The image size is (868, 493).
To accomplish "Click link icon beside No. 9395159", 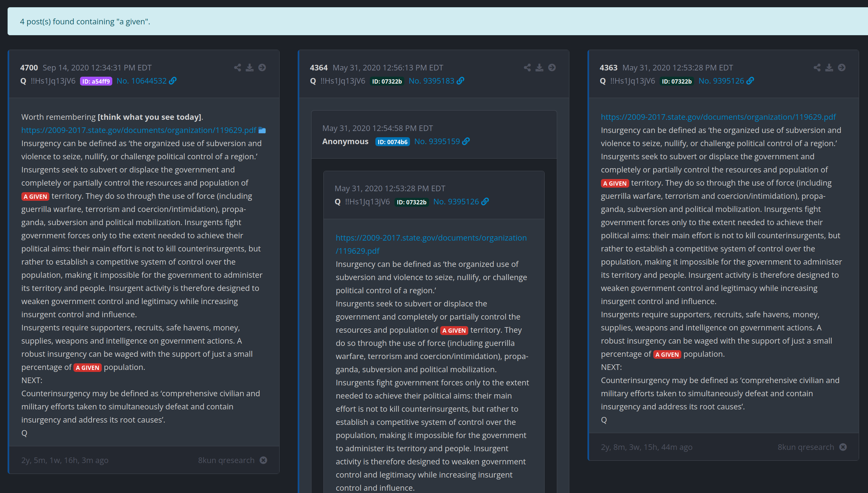I will point(466,141).
